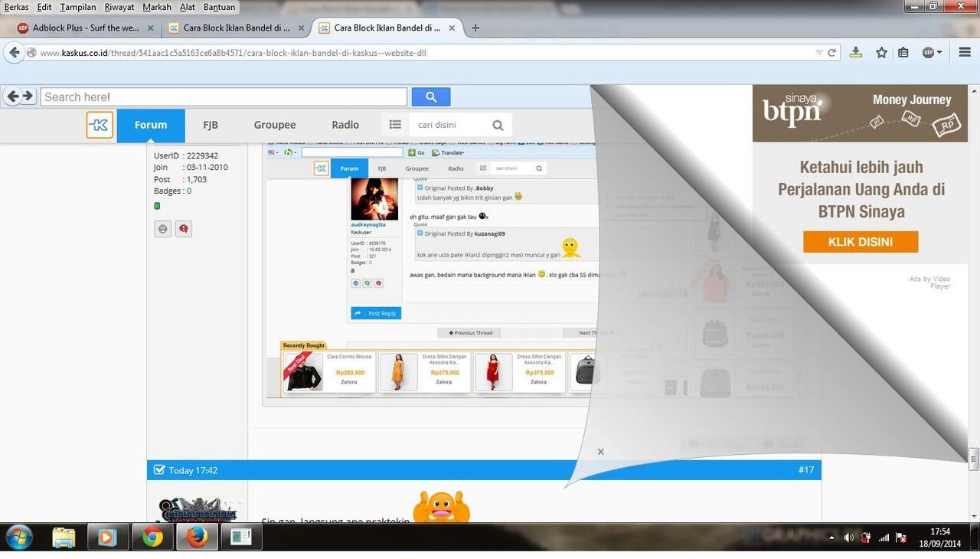
Task: Open post number #17 link
Action: click(806, 470)
